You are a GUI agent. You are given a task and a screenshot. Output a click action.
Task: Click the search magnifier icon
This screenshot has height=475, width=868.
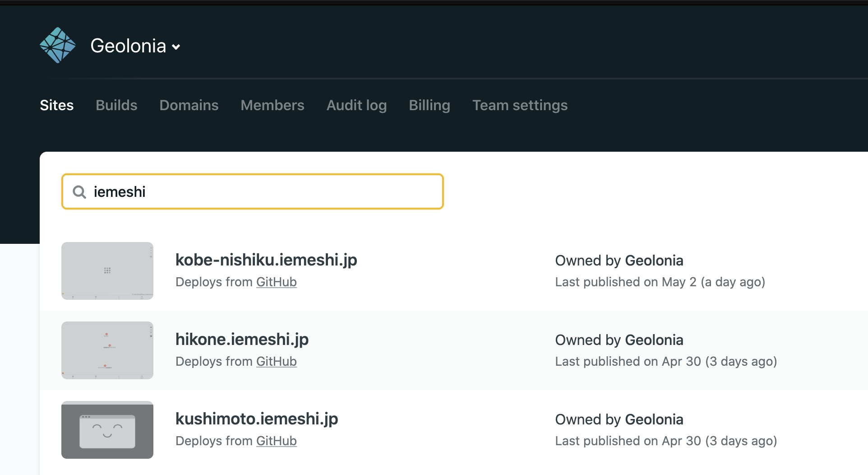pyautogui.click(x=79, y=192)
